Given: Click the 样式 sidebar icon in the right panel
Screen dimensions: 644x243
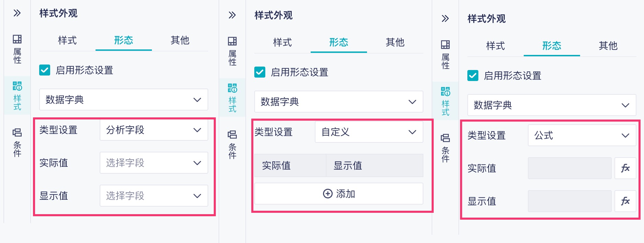Looking at the screenshot, I should coord(445,101).
